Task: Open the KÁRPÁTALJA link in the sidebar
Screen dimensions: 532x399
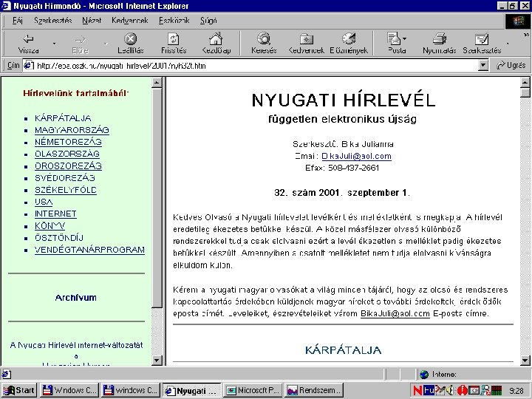Action: click(63, 118)
